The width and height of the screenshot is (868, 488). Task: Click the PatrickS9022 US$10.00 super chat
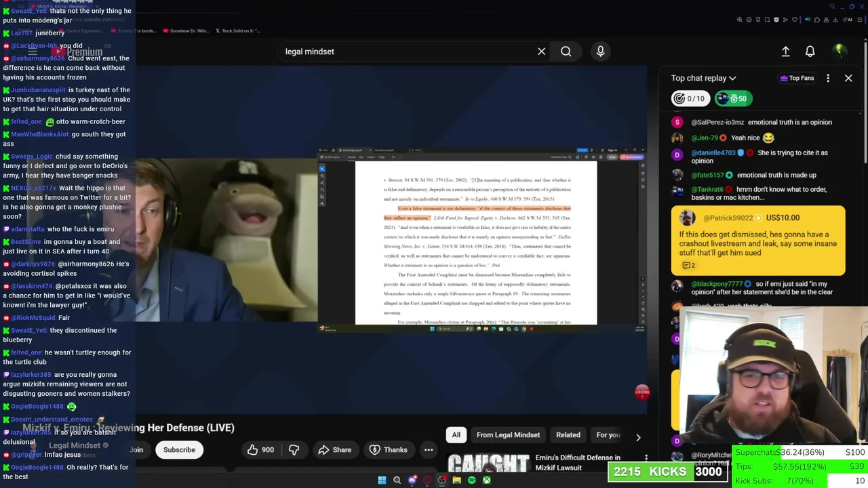pos(758,241)
